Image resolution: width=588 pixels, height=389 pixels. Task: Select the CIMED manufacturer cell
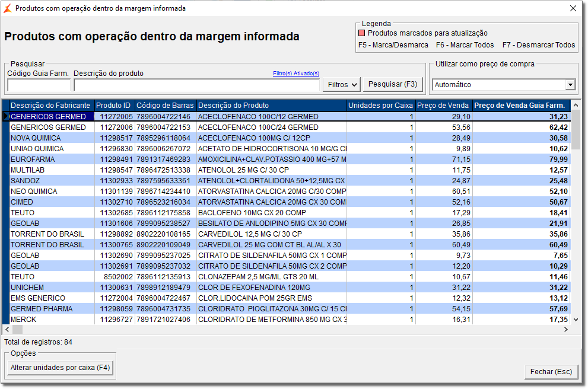click(52, 202)
